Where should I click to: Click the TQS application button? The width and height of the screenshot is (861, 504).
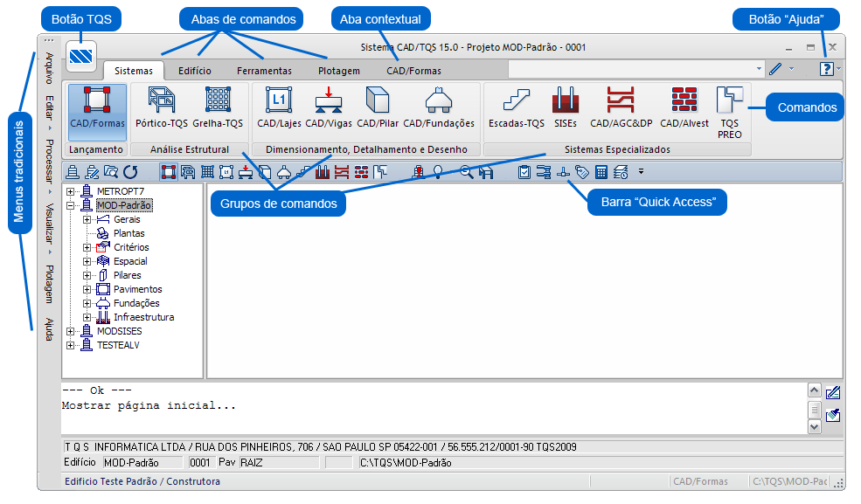(x=81, y=56)
